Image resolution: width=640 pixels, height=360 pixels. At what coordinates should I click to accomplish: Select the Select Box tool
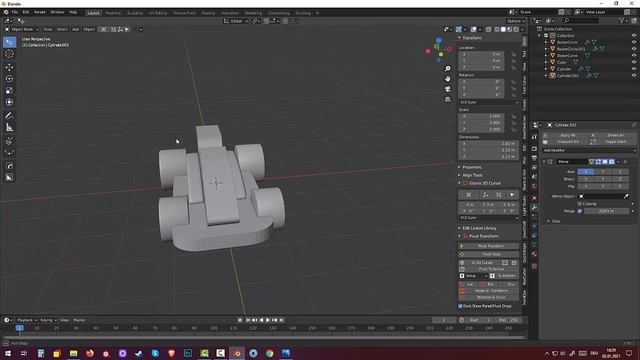pyautogui.click(x=9, y=42)
